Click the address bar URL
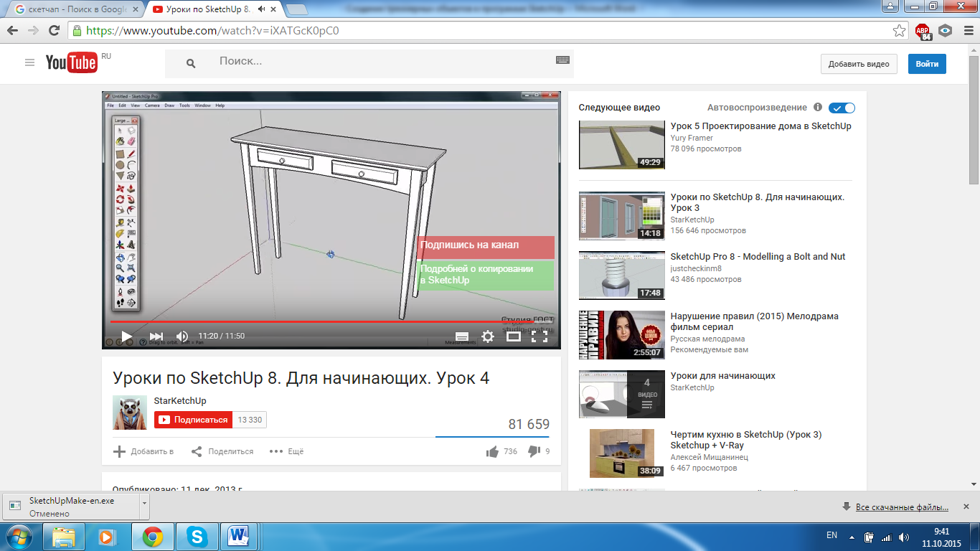Screen dimensions: 980x551 212,31
